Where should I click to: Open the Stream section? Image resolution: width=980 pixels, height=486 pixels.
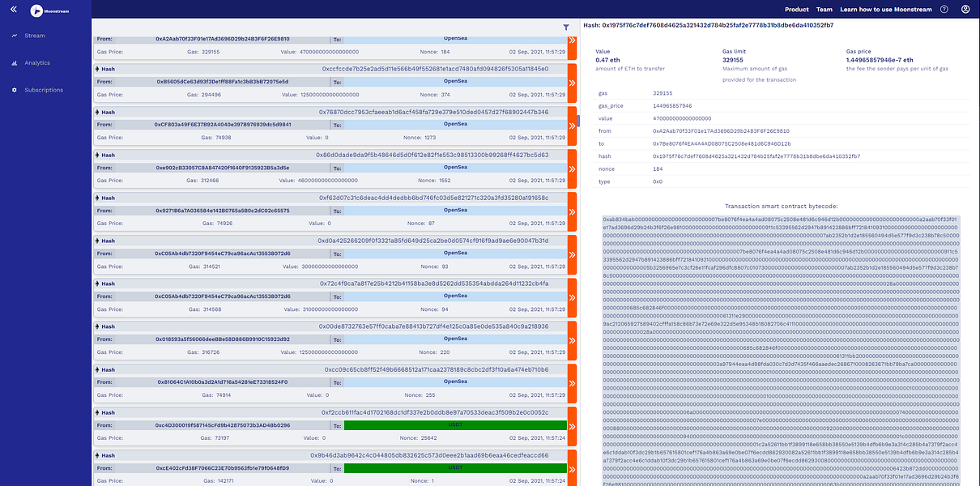35,36
